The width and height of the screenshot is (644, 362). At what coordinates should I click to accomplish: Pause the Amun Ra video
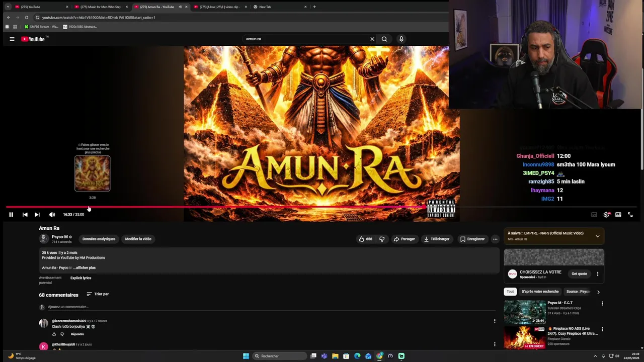pyautogui.click(x=11, y=215)
